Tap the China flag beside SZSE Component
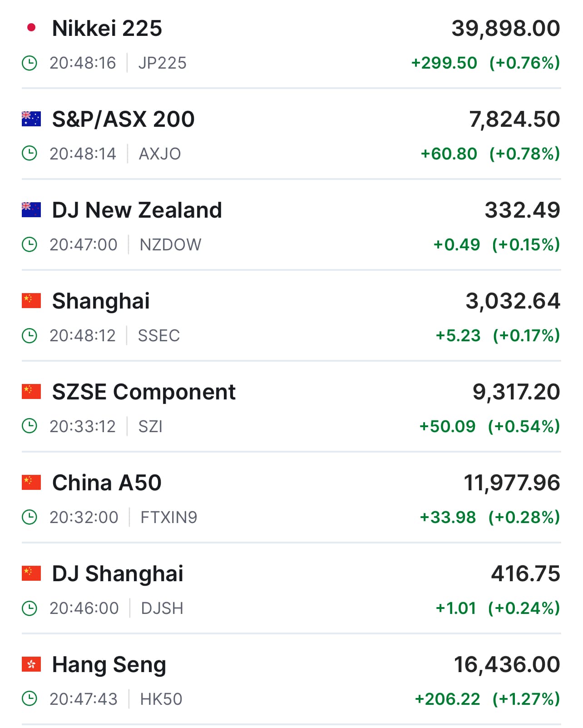The image size is (583, 728). [x=31, y=391]
